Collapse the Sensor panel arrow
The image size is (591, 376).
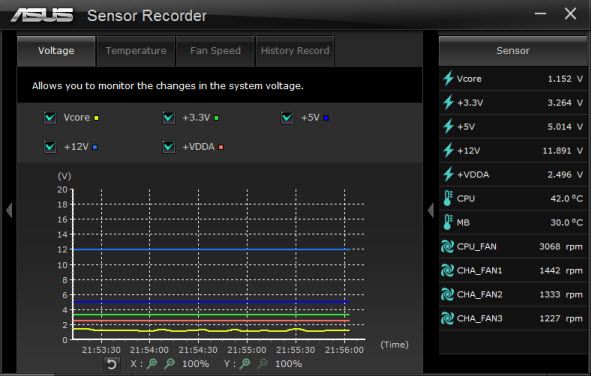tap(431, 210)
